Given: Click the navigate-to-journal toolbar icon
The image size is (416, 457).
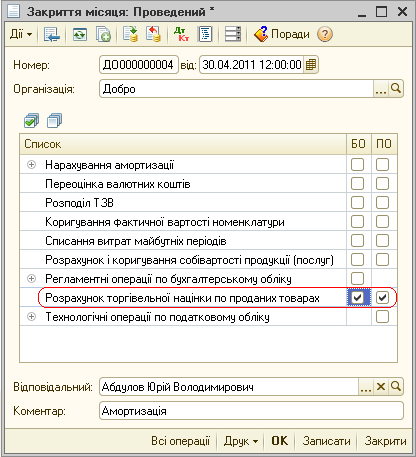Looking at the screenshot, I should (52, 34).
